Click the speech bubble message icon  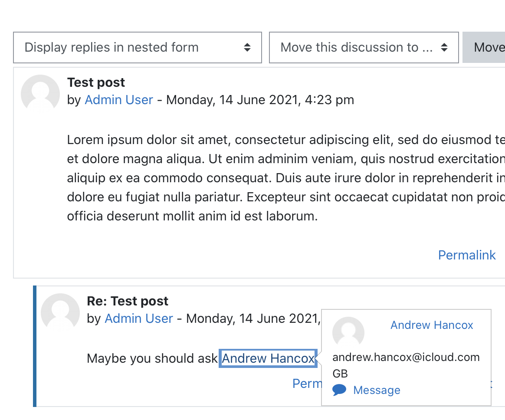[339, 390]
